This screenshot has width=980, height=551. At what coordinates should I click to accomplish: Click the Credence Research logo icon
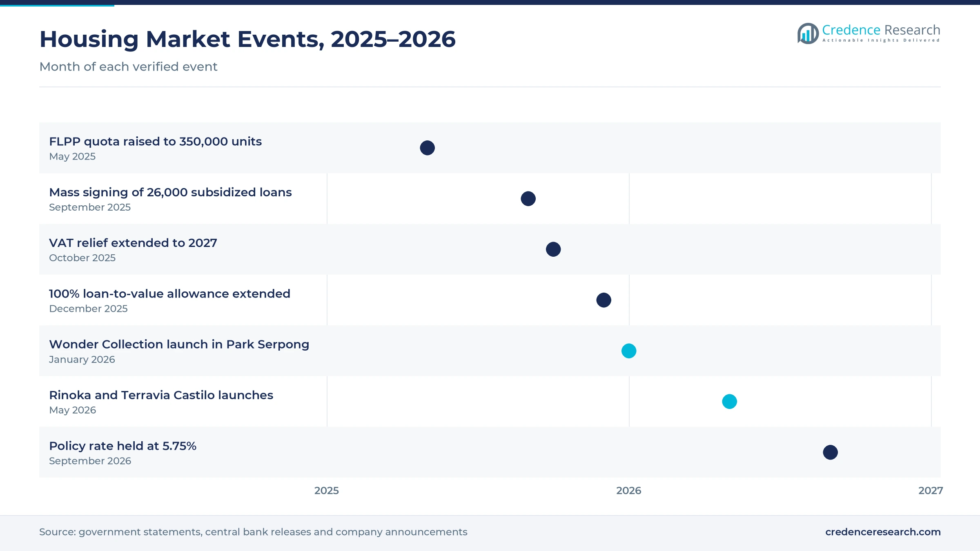pos(808,33)
